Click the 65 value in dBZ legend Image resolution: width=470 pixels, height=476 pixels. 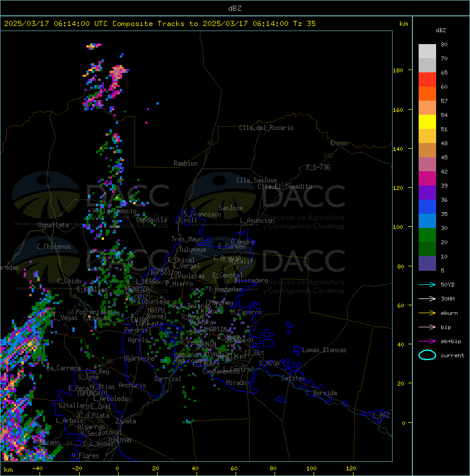coord(444,72)
